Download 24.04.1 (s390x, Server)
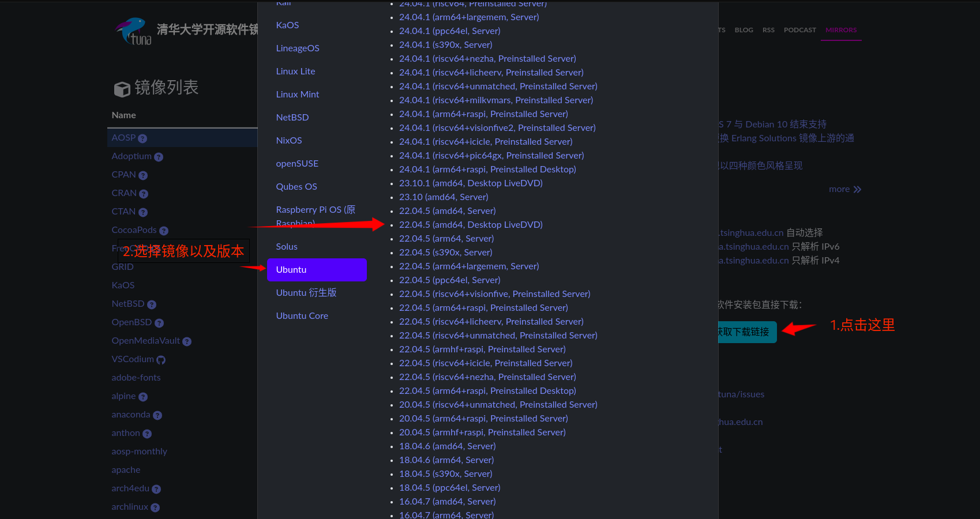Screen dimensions: 980x519 coord(446,45)
